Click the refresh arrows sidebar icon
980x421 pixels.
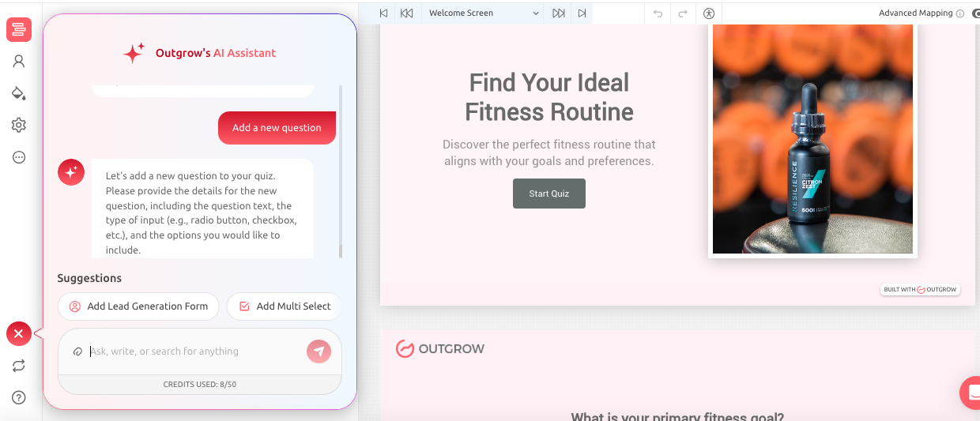pyautogui.click(x=19, y=366)
